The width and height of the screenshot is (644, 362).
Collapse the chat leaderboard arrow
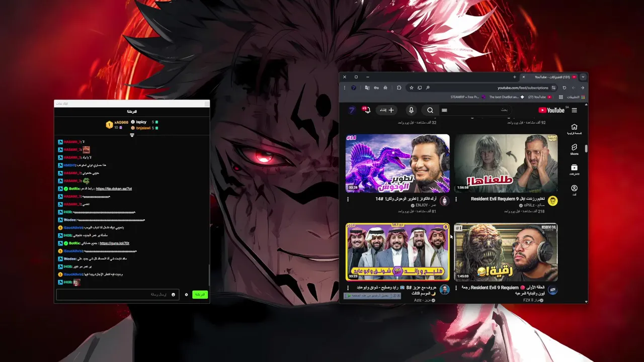click(132, 135)
